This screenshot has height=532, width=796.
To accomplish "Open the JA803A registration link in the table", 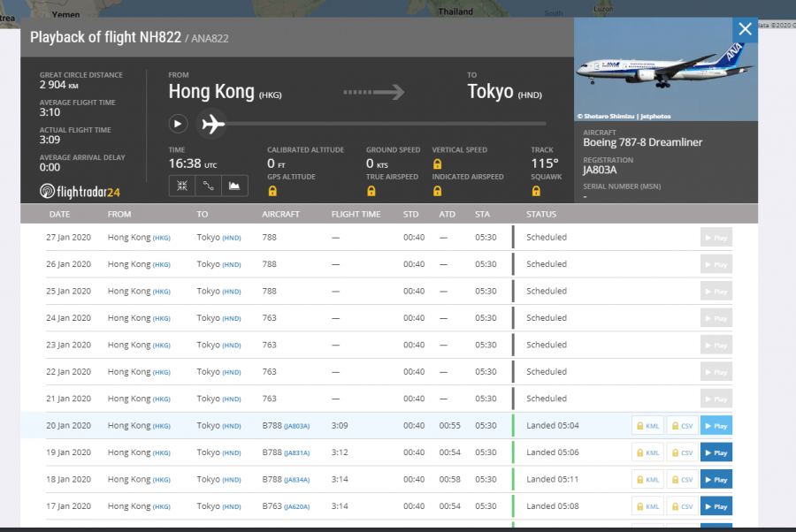I will (x=296, y=426).
